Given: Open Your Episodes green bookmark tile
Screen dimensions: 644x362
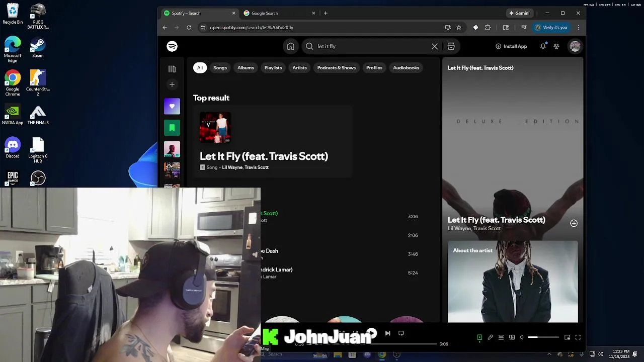Looking at the screenshot, I should click(172, 128).
